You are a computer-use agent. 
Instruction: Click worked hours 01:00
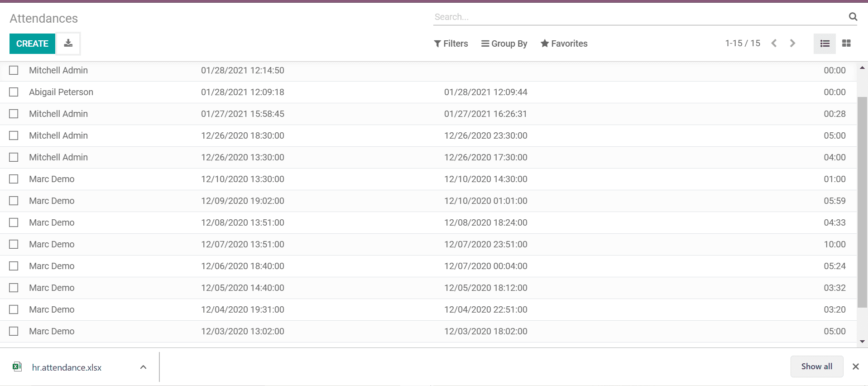[834, 179]
